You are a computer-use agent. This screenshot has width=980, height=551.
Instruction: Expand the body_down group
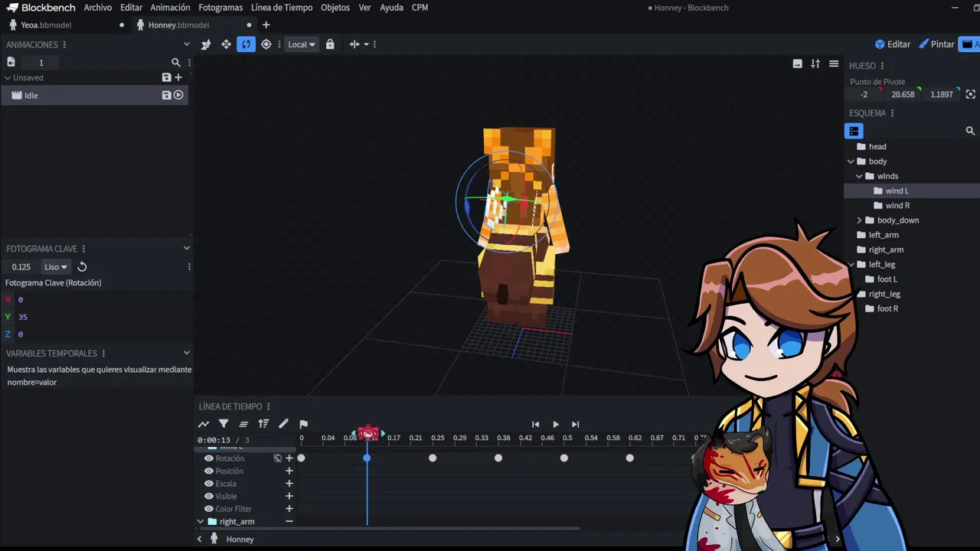pos(859,220)
